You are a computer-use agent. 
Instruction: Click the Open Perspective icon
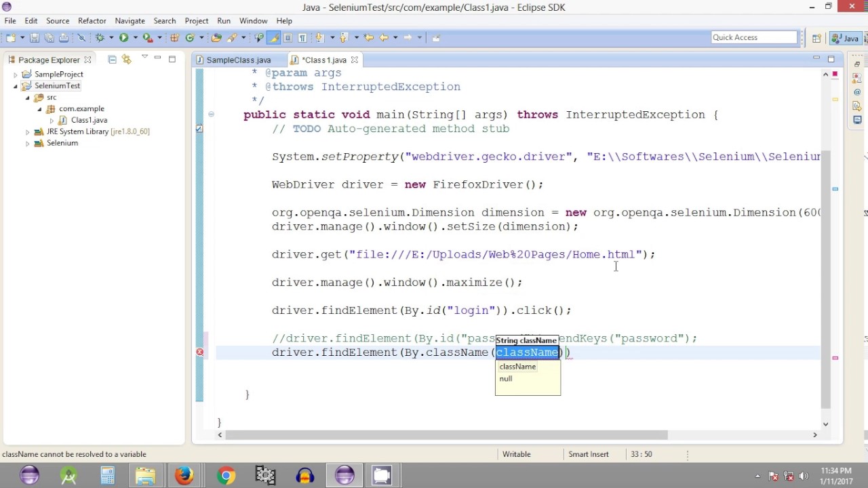tap(817, 38)
